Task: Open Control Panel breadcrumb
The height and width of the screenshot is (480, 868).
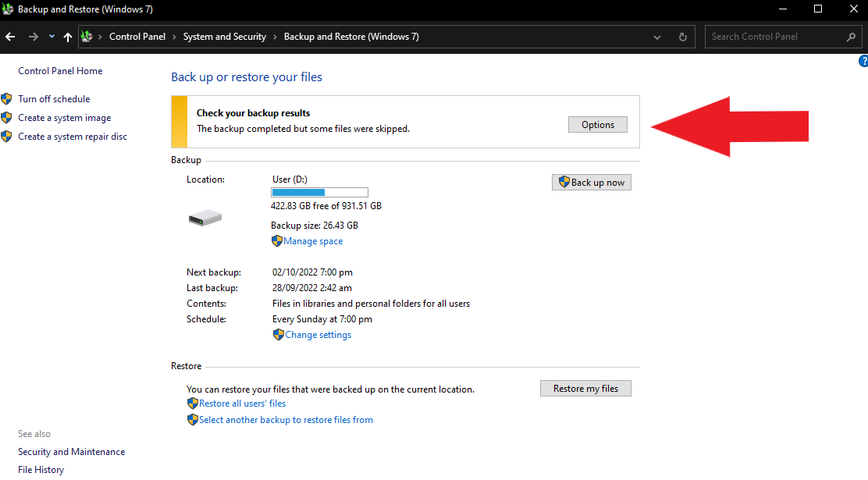Action: (x=137, y=37)
